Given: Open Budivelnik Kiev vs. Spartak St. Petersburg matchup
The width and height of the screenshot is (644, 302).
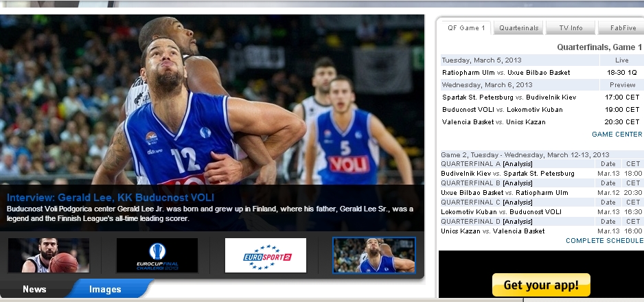Looking at the screenshot, I should [507, 174].
